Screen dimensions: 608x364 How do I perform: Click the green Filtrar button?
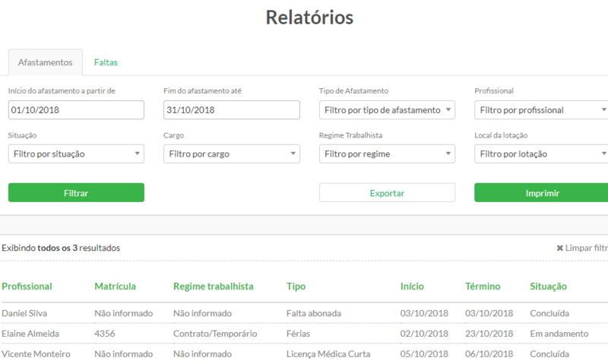tap(76, 193)
